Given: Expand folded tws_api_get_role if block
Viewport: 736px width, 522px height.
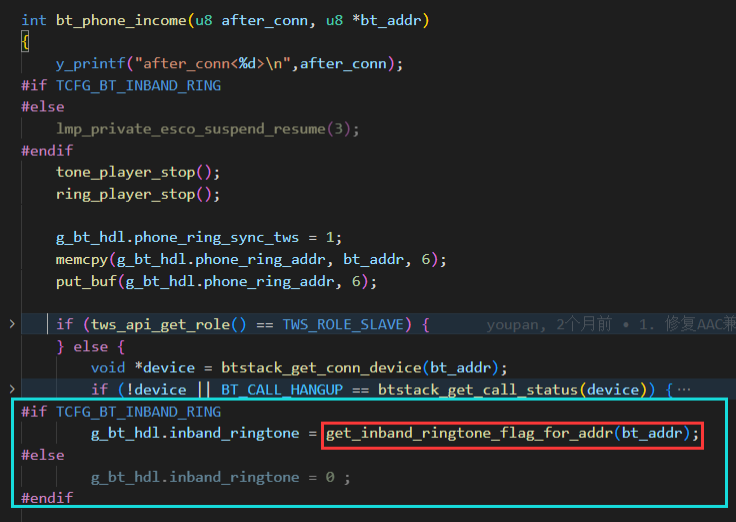Looking at the screenshot, I should click(x=12, y=324).
